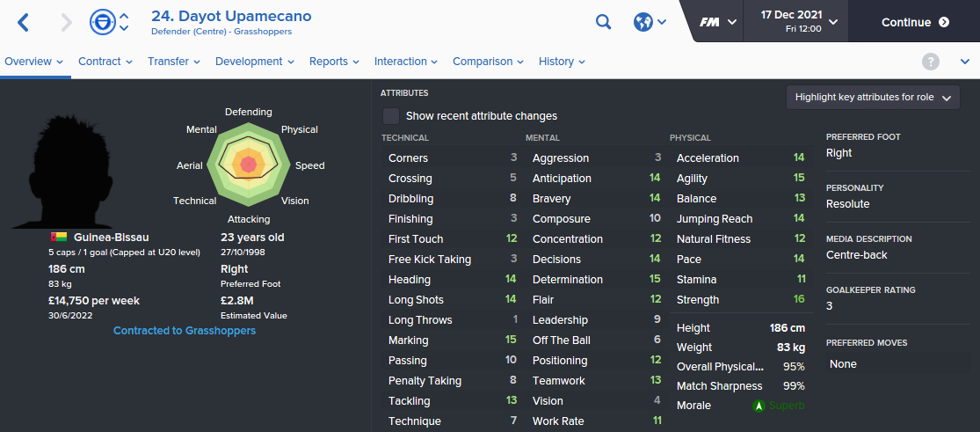This screenshot has height=432, width=980.
Task: Open the world globe menu
Action: (650, 23)
